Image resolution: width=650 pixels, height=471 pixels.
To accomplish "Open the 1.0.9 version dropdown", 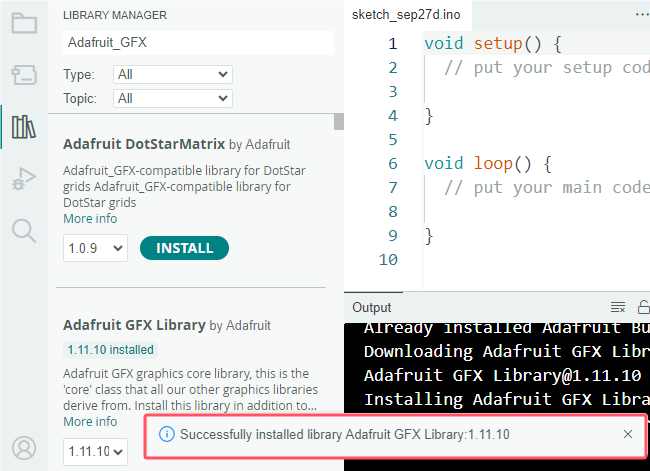I will [95, 248].
